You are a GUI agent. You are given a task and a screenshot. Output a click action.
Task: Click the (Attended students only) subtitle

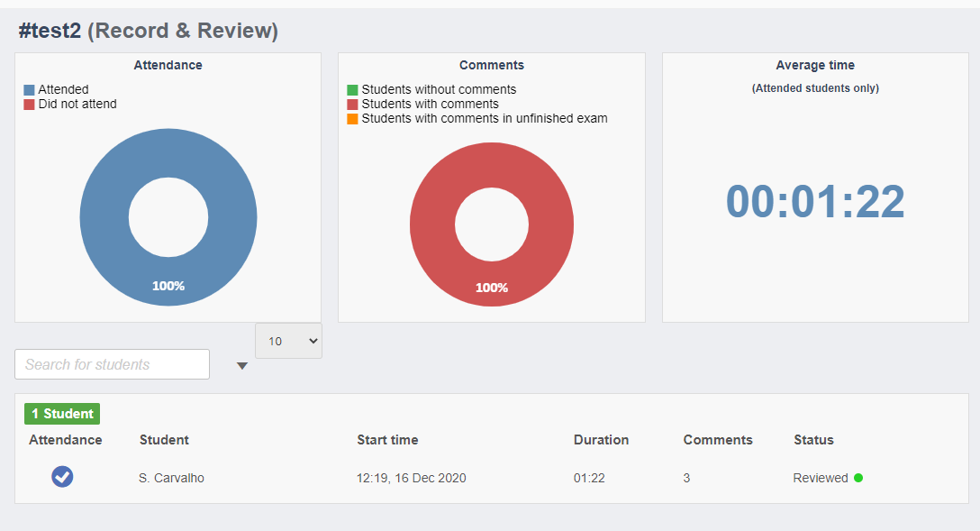coord(815,88)
